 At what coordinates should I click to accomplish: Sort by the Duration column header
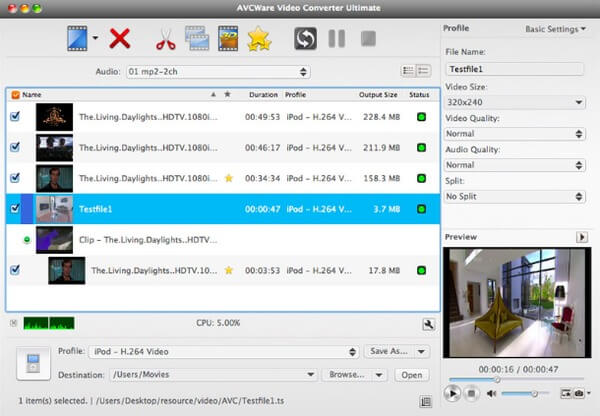click(263, 95)
